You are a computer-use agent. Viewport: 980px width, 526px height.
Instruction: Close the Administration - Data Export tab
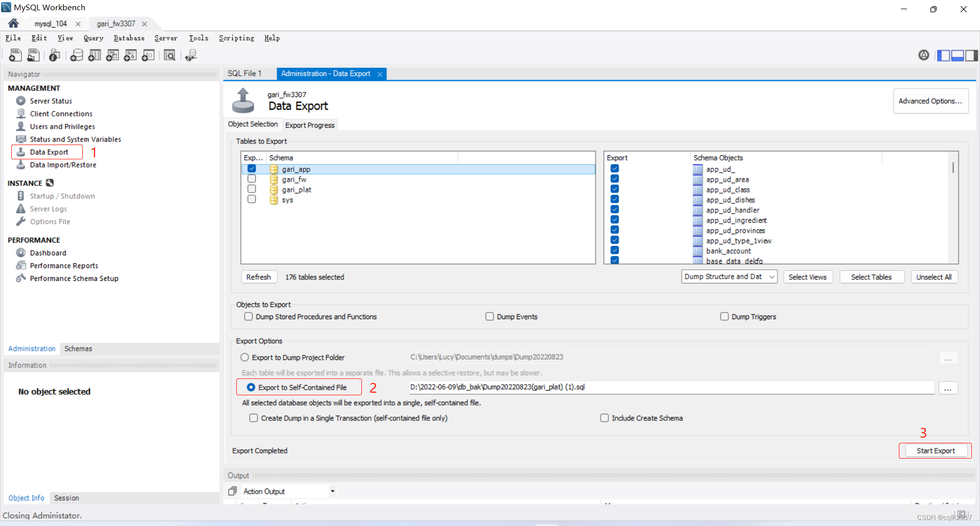click(x=380, y=74)
